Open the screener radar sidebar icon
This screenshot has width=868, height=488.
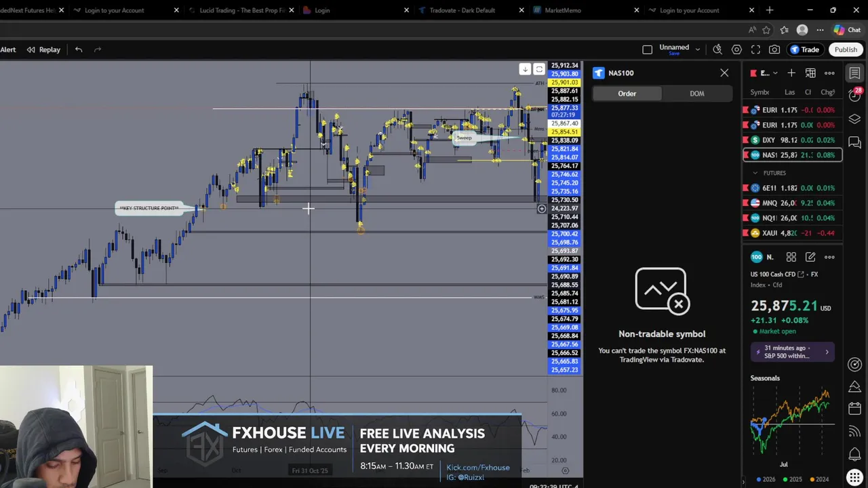[x=854, y=365]
